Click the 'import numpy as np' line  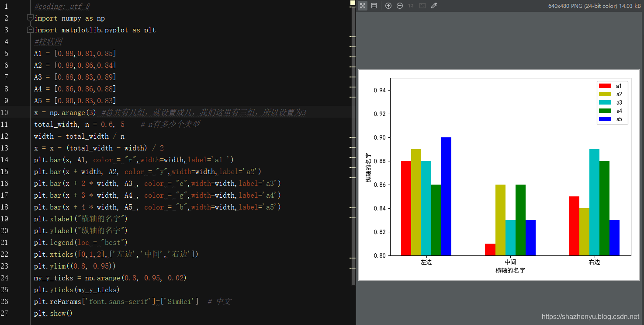click(x=69, y=18)
